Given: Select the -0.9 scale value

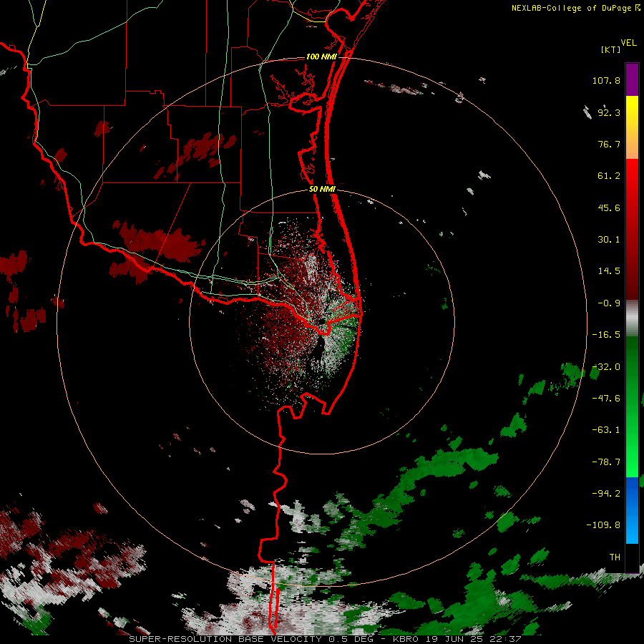Looking at the screenshot, I should pyautogui.click(x=609, y=303).
